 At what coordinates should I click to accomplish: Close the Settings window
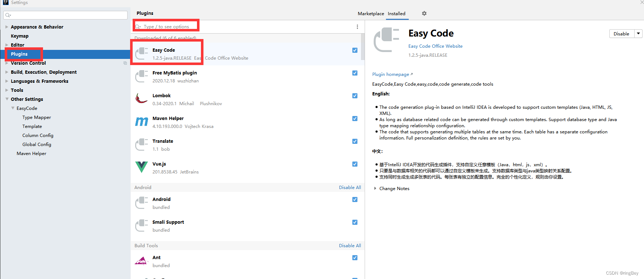642,2
